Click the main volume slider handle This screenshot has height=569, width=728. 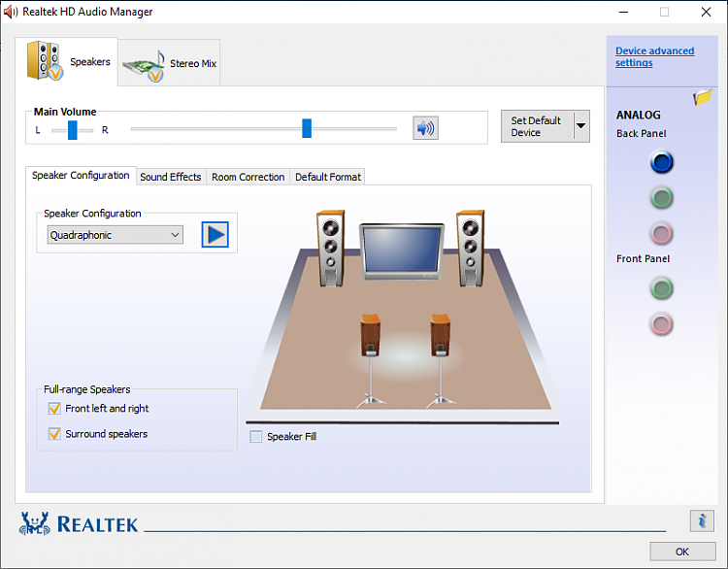[307, 128]
